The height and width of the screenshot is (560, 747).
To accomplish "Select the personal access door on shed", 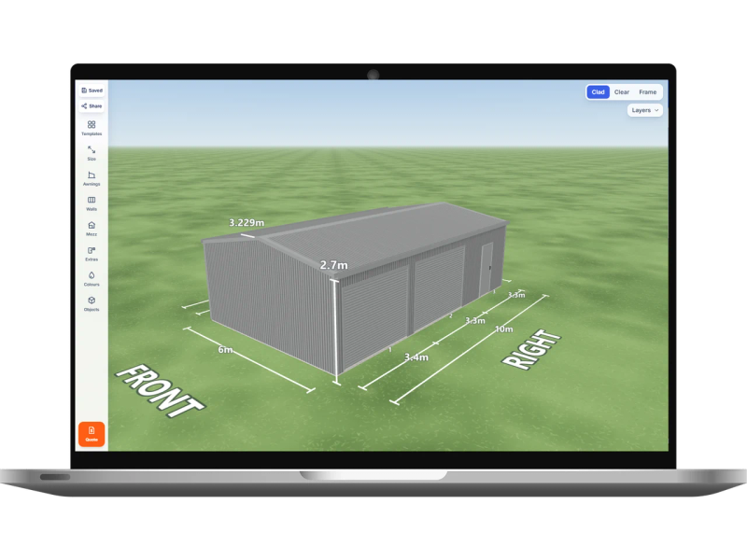I will point(486,268).
